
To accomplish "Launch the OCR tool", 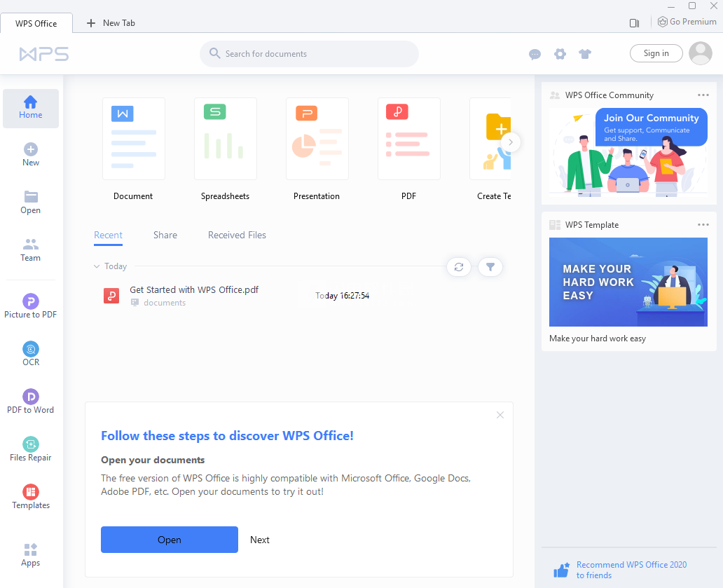I will pos(30,354).
